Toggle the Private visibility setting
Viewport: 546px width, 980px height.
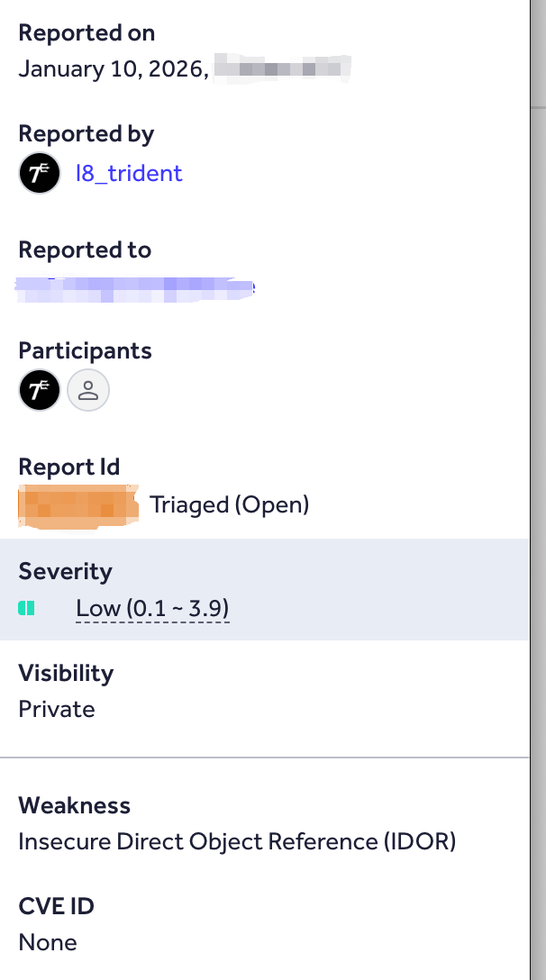click(57, 709)
